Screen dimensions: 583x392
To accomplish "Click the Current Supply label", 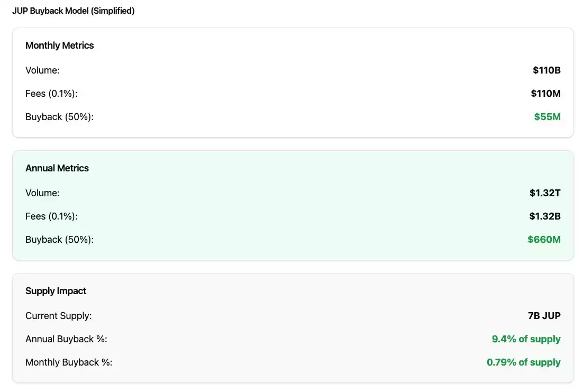I will [58, 316].
